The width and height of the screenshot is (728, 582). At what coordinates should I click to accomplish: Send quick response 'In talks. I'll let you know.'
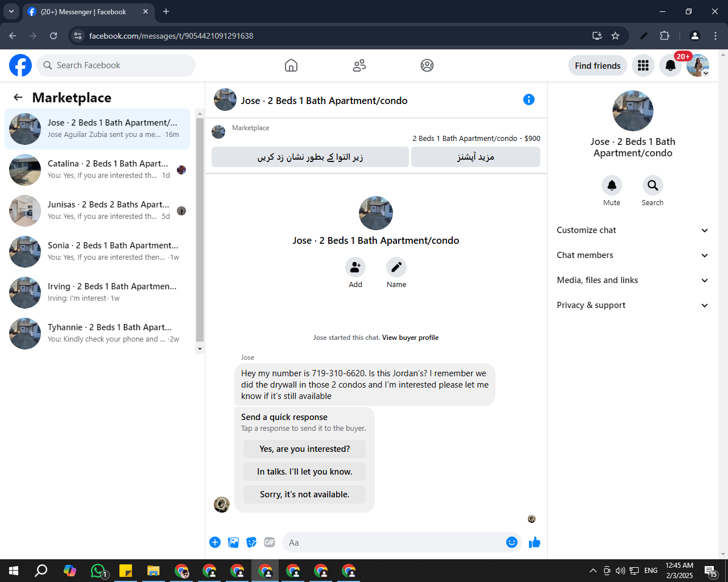click(x=305, y=472)
